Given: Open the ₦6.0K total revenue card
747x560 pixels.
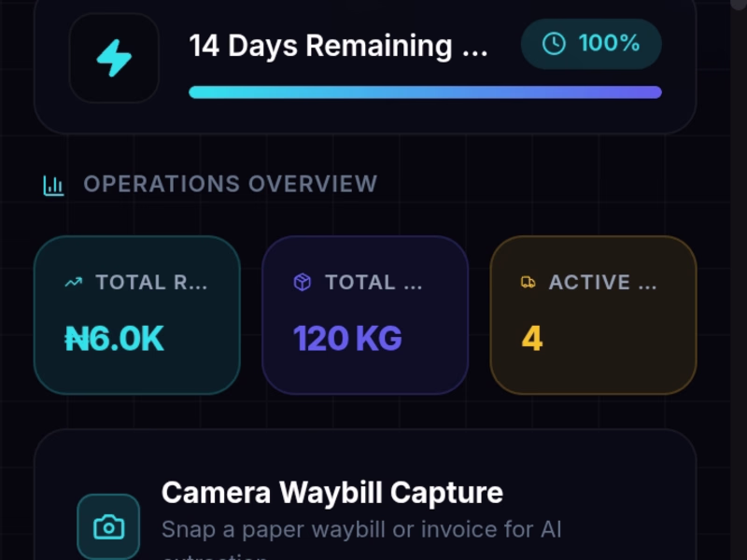Looking at the screenshot, I should [137, 315].
